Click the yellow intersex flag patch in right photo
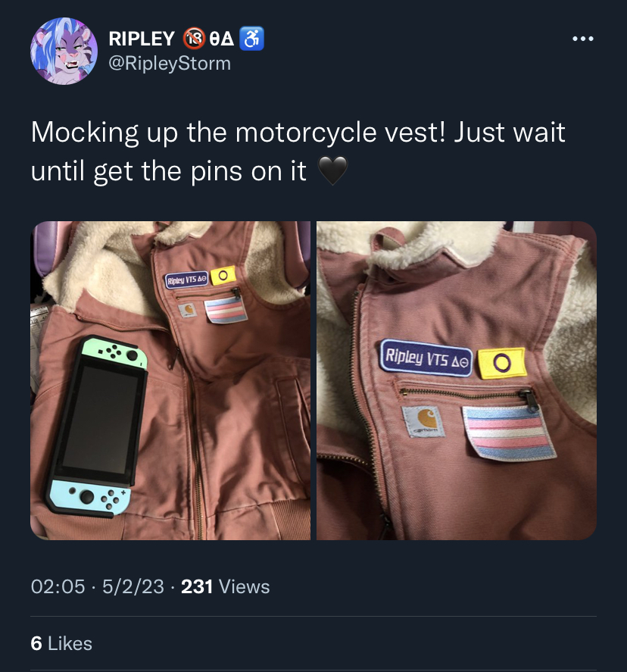Screen dimensions: 627x672 coord(501,364)
